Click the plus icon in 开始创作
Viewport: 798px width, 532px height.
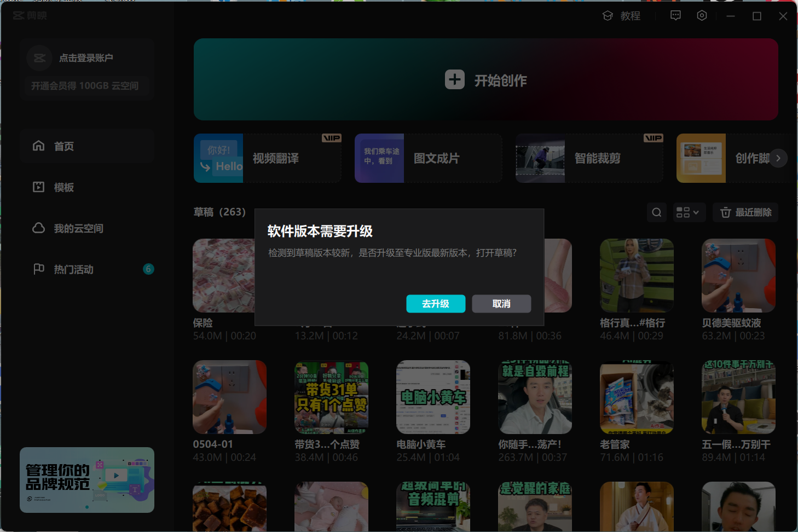454,80
